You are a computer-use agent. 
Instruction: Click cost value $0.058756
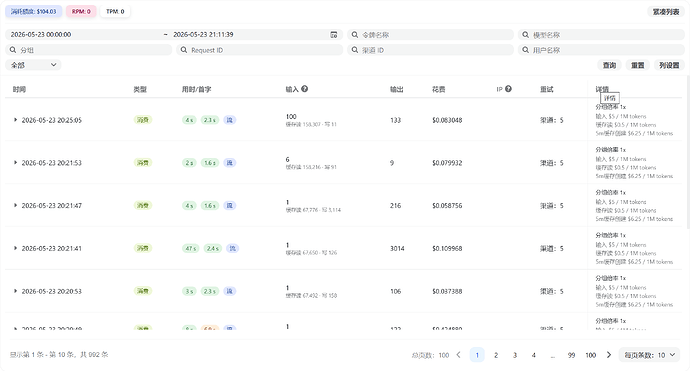447,206
